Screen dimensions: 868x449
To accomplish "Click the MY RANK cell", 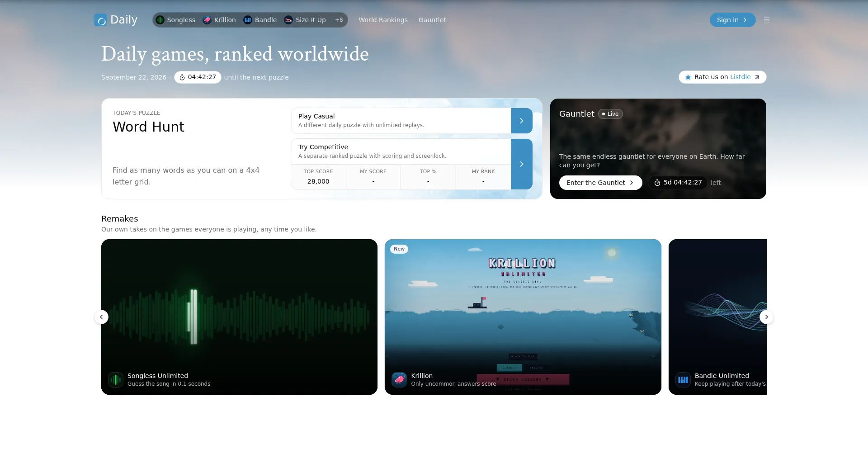I will click(x=483, y=177).
